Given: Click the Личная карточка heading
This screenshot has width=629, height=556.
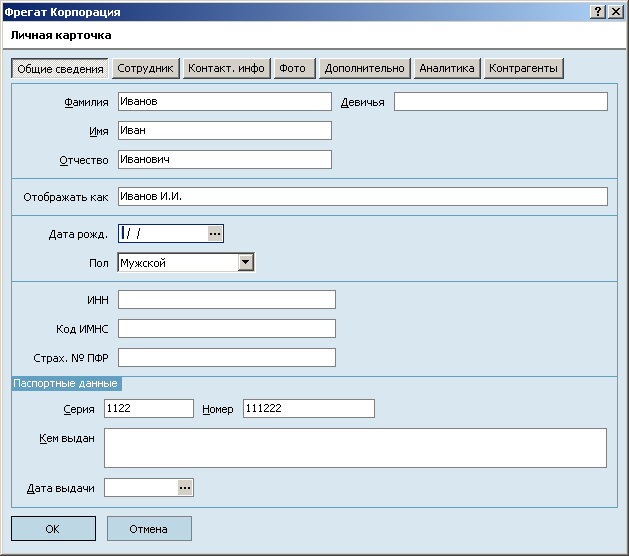Looking at the screenshot, I should [x=61, y=35].
